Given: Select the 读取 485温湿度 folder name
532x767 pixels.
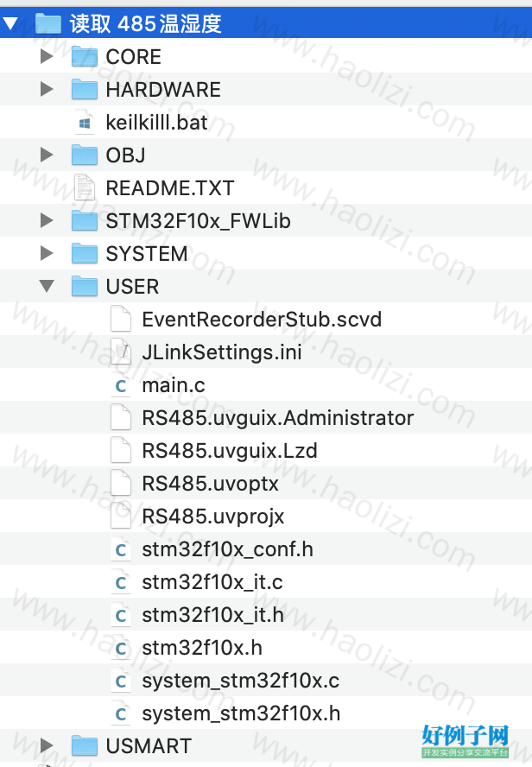Looking at the screenshot, I should 146,23.
